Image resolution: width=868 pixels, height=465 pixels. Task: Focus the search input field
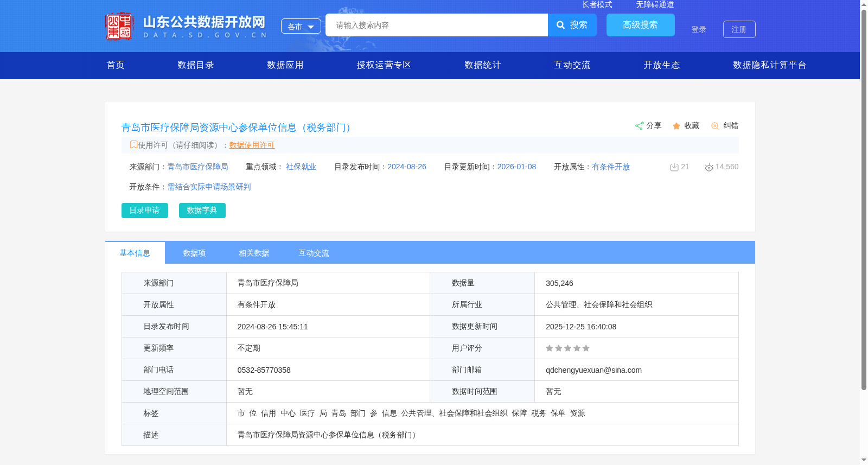point(437,25)
